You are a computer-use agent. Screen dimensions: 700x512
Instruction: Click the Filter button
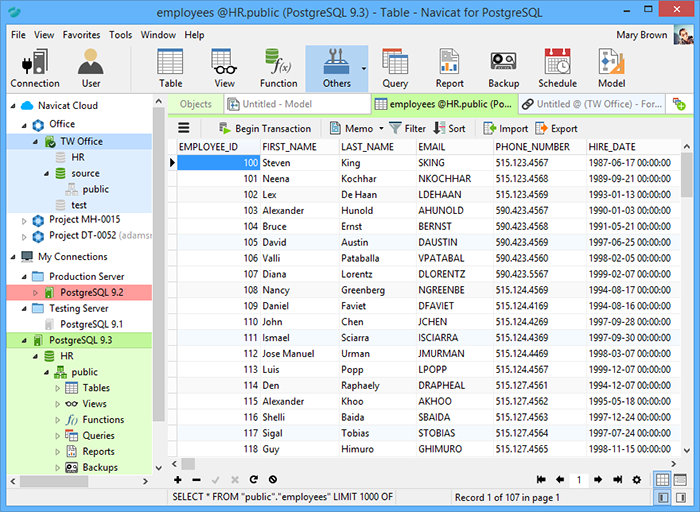pos(408,129)
